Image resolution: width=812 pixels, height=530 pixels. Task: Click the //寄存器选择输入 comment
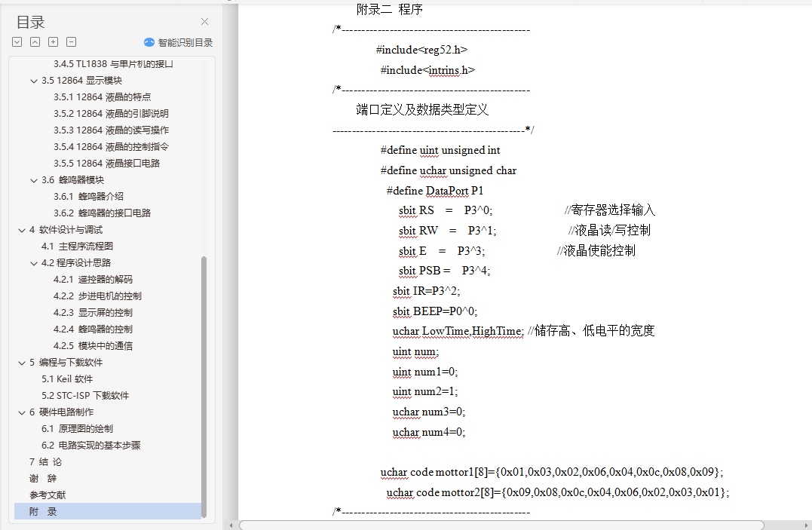(610, 210)
